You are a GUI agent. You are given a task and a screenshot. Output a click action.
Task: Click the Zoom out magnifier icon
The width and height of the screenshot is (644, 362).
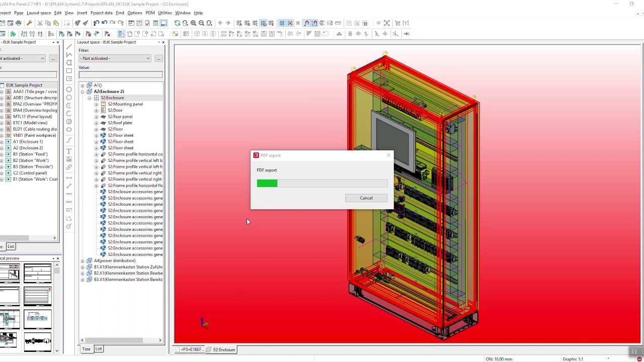pyautogui.click(x=201, y=23)
